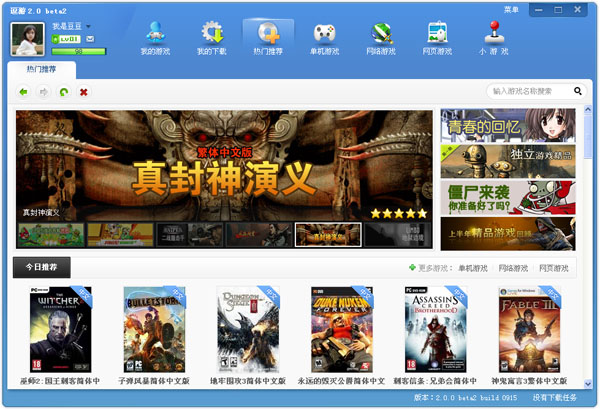
Task: Click the scrollbar up arrow
Action: coord(588,109)
